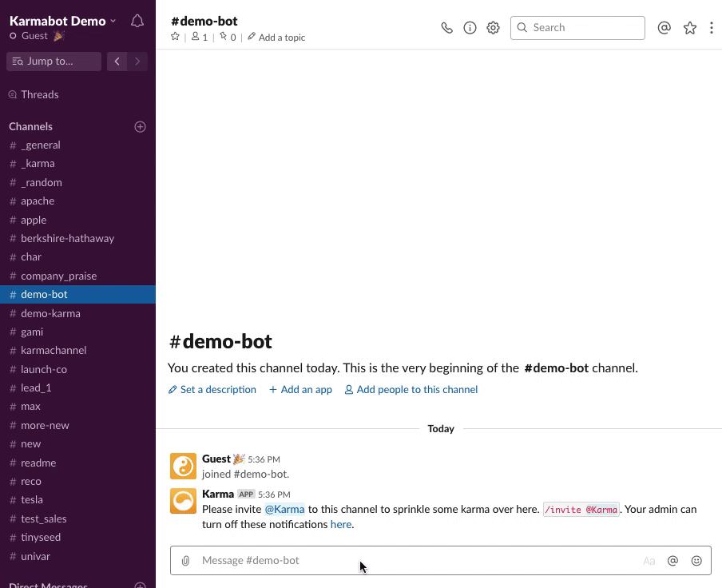This screenshot has height=588, width=722.
Task: Toggle text formatting Aa in message box
Action: pos(649,560)
